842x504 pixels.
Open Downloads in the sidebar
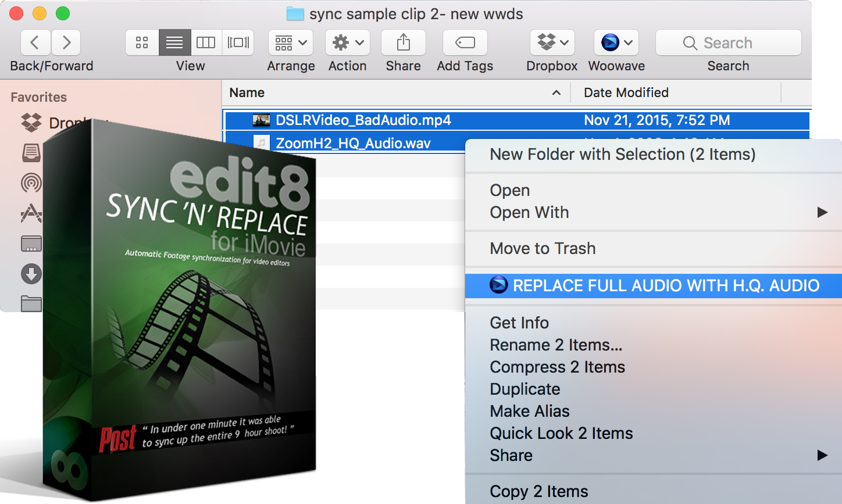[31, 274]
